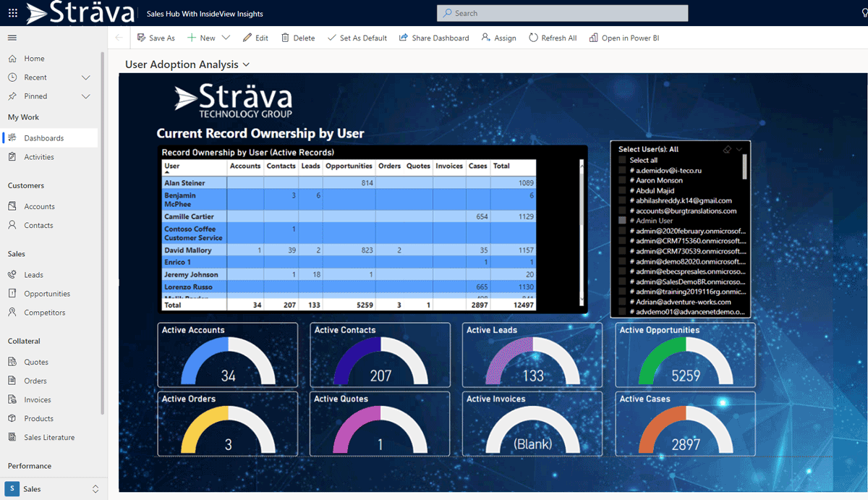Toggle the Admin User checkbox

[622, 221]
